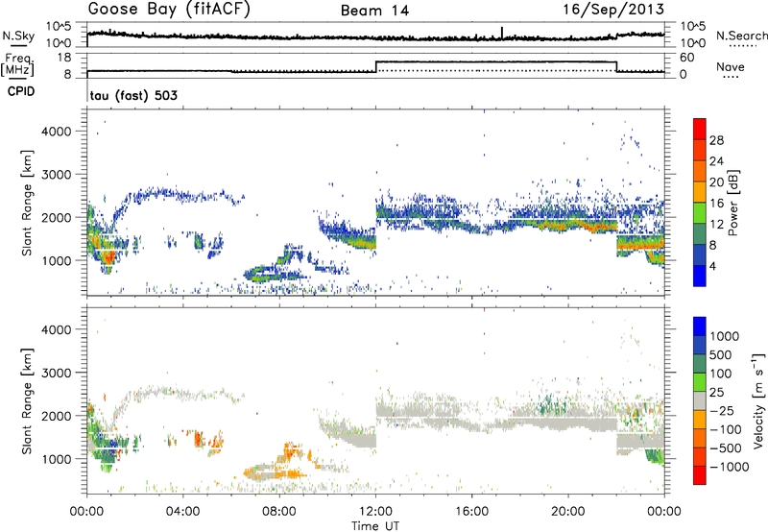
Task: Click the '16' tick on Power colorbar
Action: 716,204
